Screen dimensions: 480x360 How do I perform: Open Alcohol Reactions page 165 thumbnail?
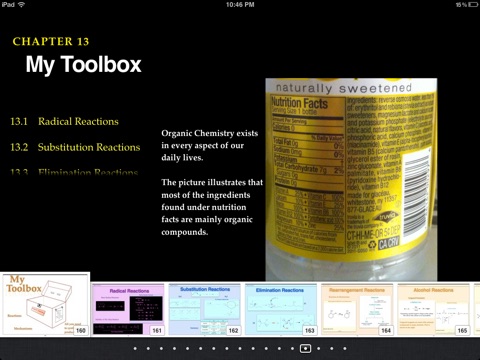click(433, 309)
